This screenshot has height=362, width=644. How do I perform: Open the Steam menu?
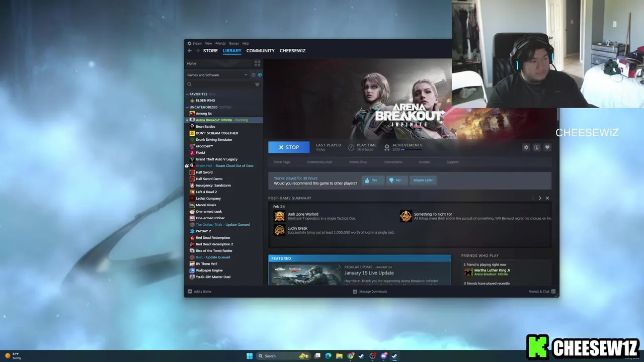(197, 43)
